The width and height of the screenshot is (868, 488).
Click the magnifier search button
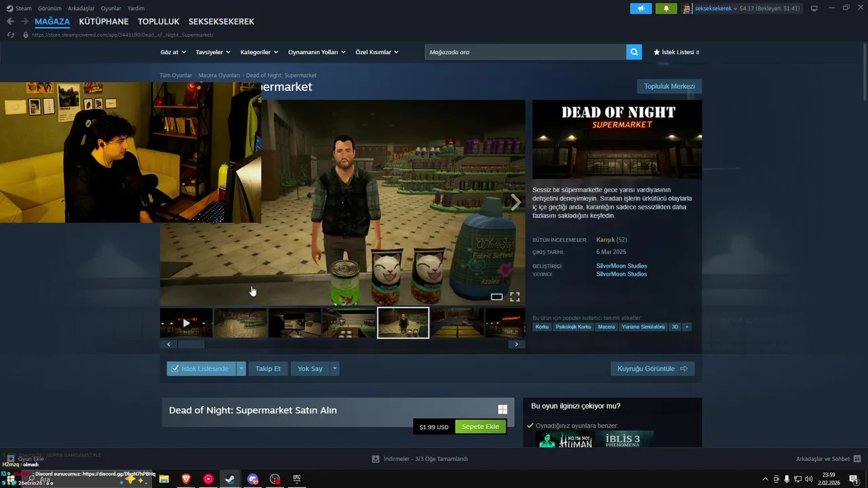point(634,52)
